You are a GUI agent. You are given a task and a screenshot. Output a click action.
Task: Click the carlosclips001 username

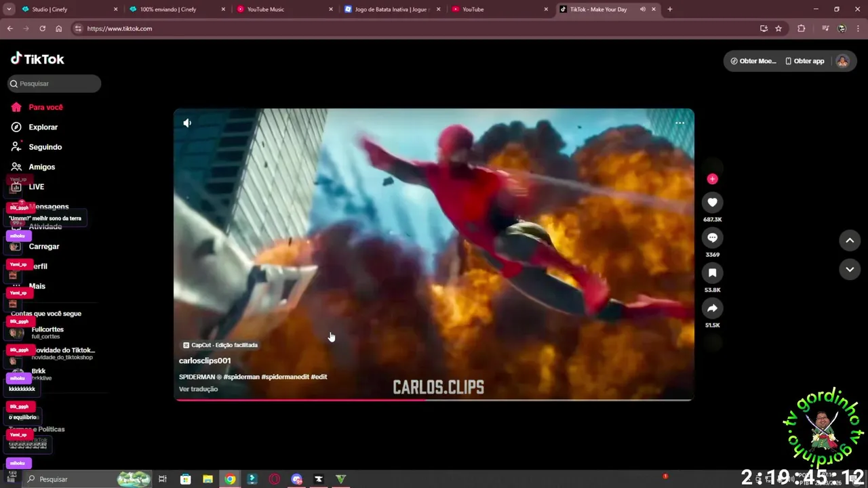205,361
